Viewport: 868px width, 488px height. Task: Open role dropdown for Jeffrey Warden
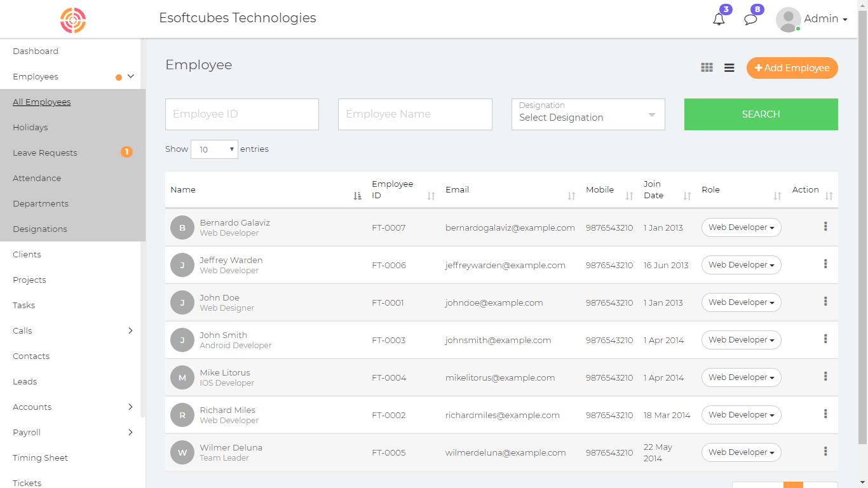(741, 265)
